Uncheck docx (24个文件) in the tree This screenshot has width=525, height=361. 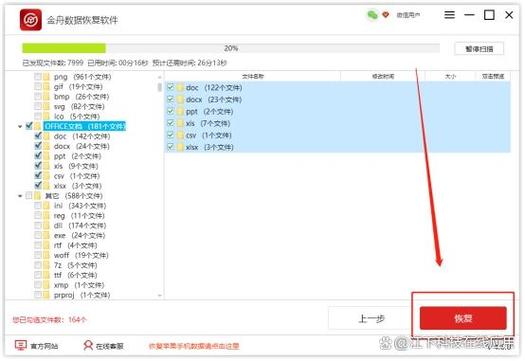click(38, 146)
